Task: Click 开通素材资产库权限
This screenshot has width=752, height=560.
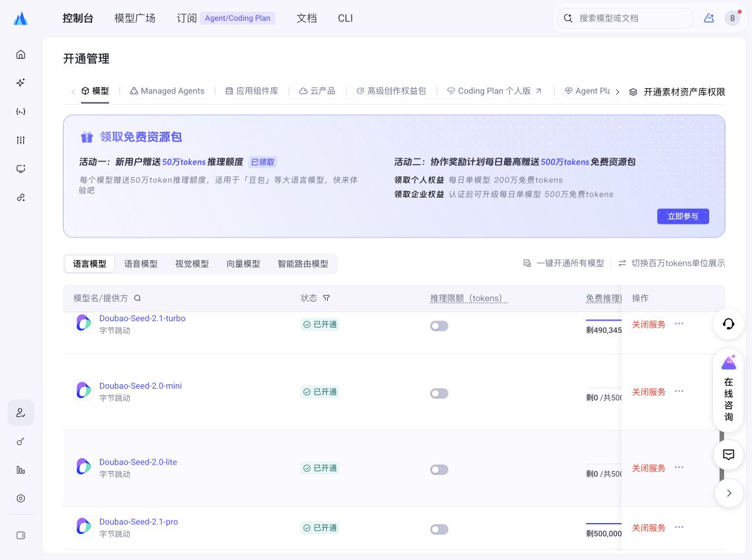Action: tap(677, 91)
